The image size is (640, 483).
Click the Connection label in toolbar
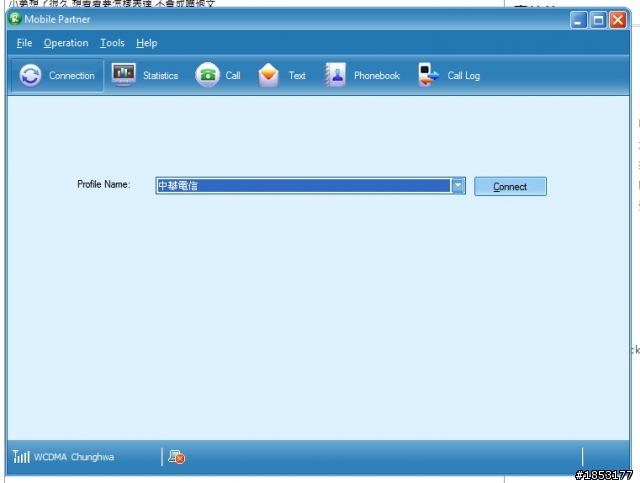[71, 76]
